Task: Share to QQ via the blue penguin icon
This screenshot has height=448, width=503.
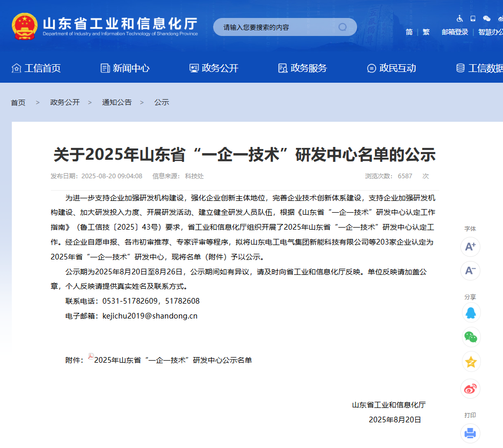Action: click(x=470, y=312)
